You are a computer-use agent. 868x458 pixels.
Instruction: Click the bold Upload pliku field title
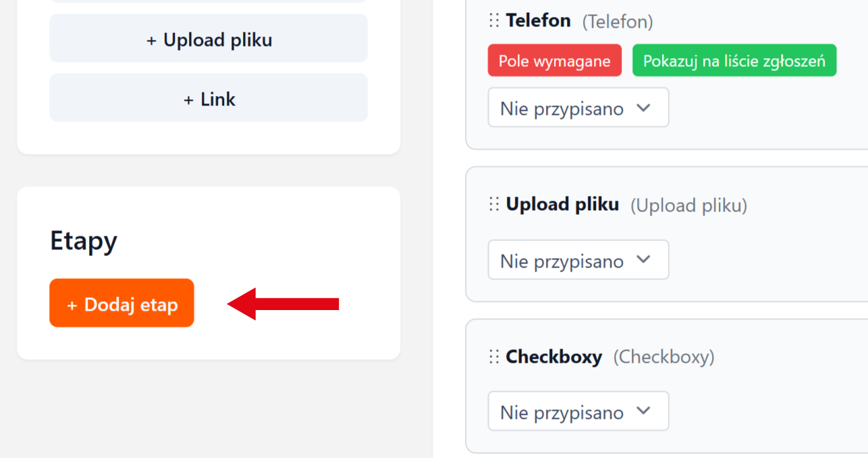[x=562, y=205]
